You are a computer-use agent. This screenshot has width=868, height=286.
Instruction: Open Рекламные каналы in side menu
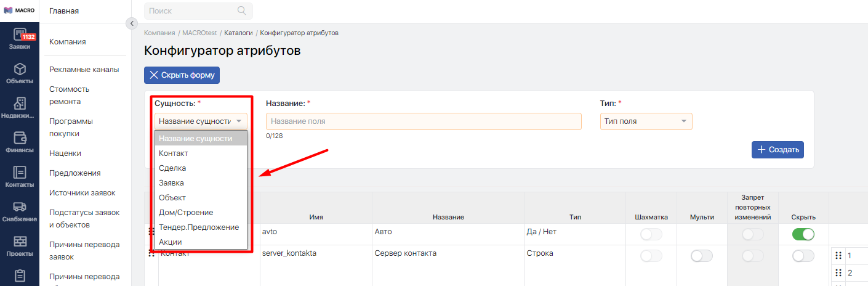pyautogui.click(x=84, y=70)
